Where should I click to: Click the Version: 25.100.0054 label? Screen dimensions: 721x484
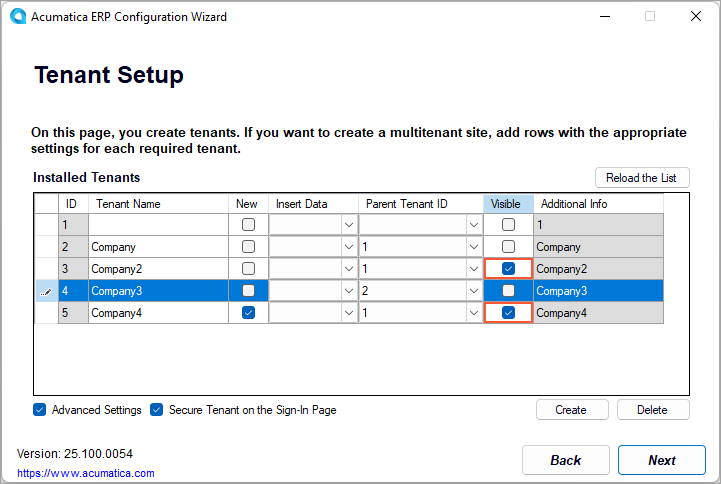point(74,454)
